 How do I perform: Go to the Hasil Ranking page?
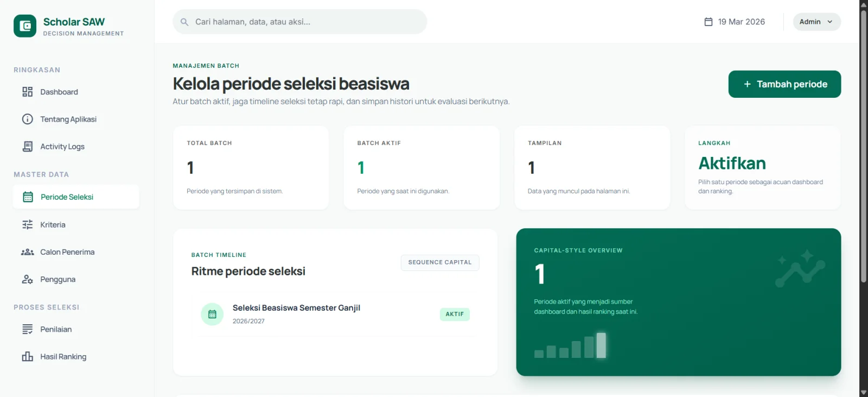click(x=63, y=357)
